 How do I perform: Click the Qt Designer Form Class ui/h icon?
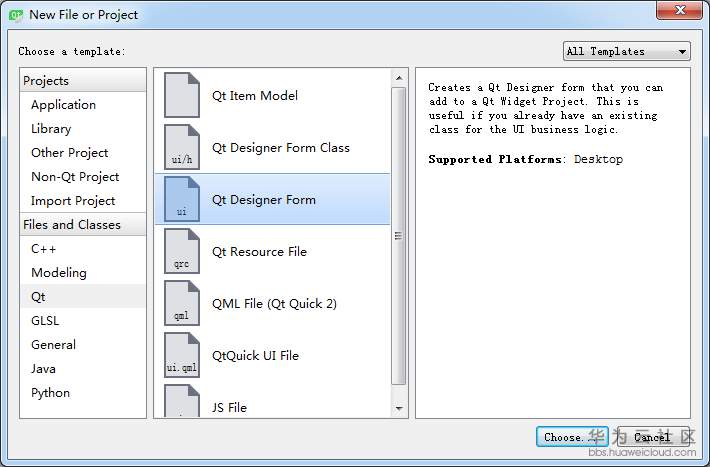tap(182, 147)
